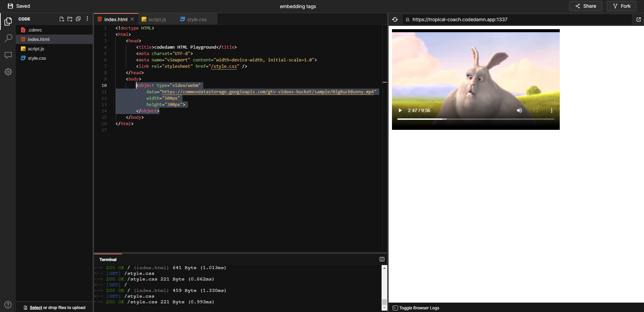Open the preview in a new tab

(x=639, y=19)
